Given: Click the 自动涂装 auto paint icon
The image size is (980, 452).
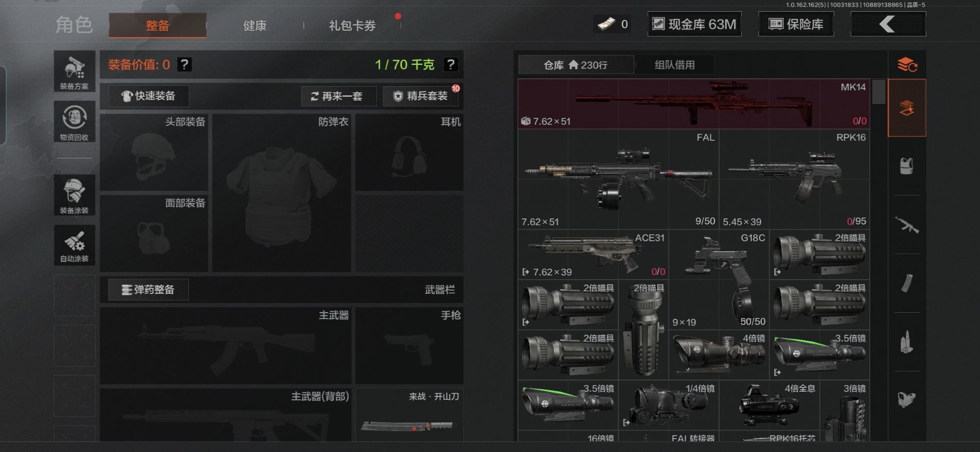Looking at the screenshot, I should tap(75, 245).
